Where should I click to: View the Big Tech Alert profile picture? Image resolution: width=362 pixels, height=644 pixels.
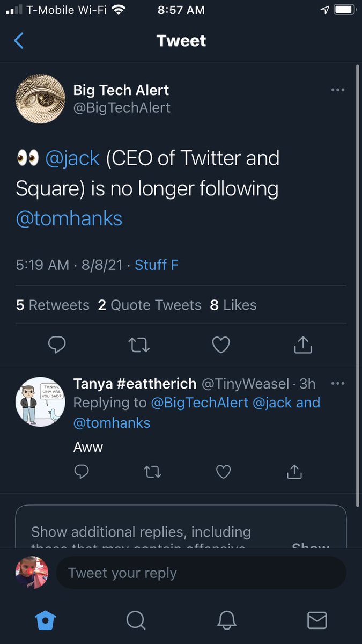coord(40,99)
